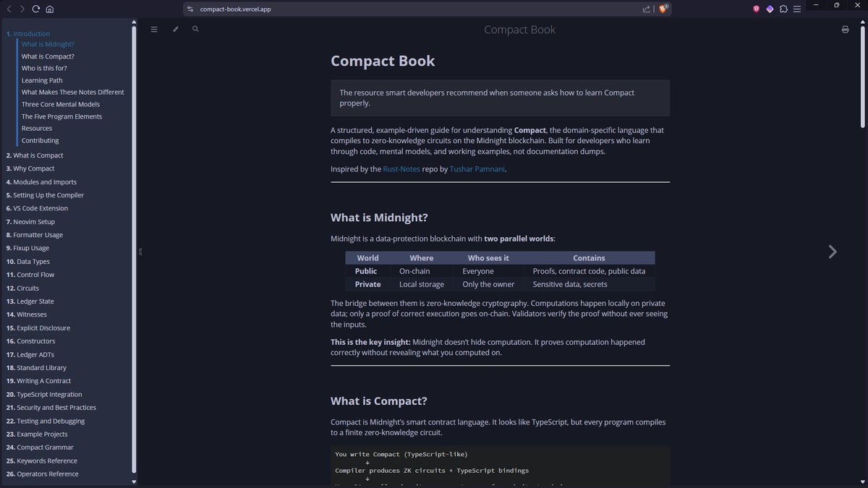Open chapter 26. Operators Reference
This screenshot has height=488, width=868.
coord(43,474)
